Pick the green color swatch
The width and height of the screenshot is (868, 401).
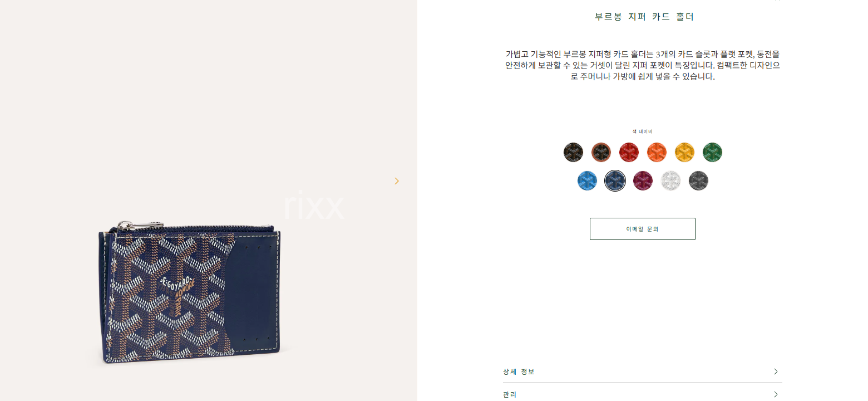pyautogui.click(x=712, y=153)
